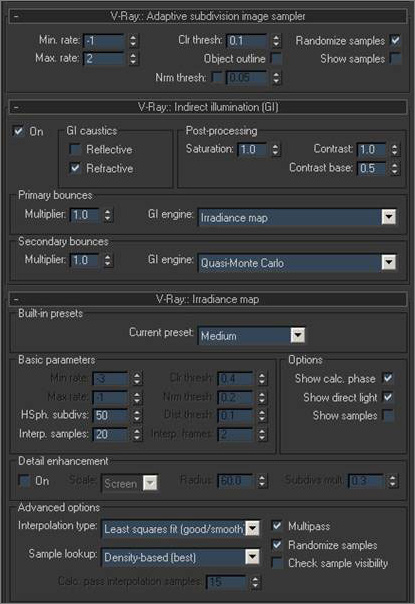Open the Current preset dropdown
The height and width of the screenshot is (604, 415).
[x=297, y=336]
